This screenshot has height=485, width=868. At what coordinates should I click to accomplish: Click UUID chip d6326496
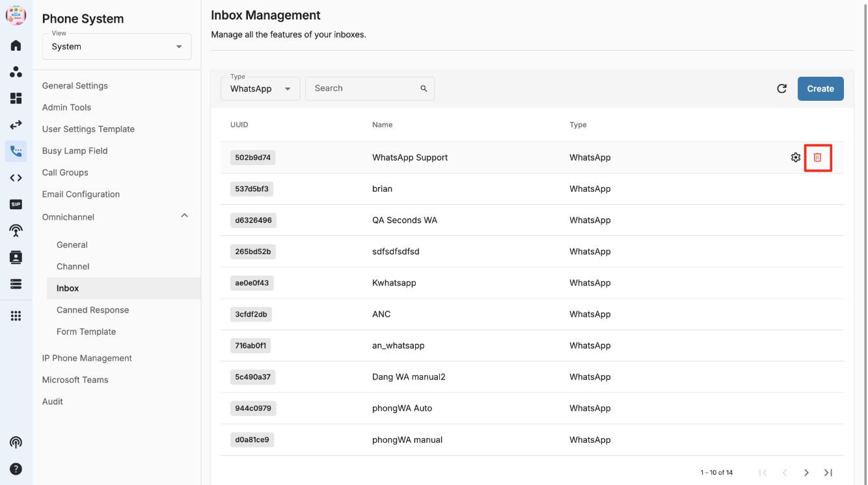click(x=253, y=220)
